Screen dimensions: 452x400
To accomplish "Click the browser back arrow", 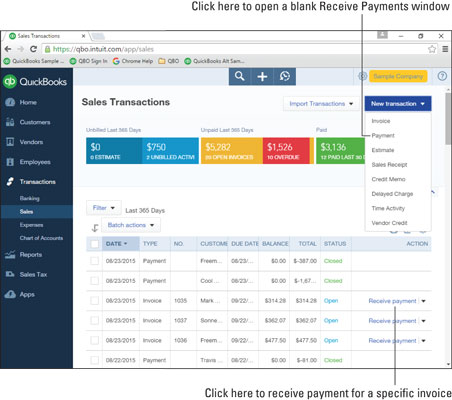I will (x=8, y=49).
